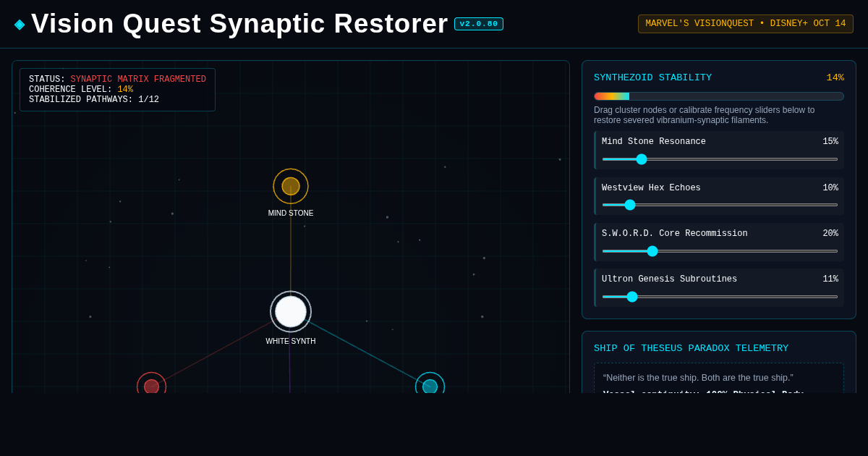Click the Mind Stone node
This screenshot has width=868, height=456.
291,186
